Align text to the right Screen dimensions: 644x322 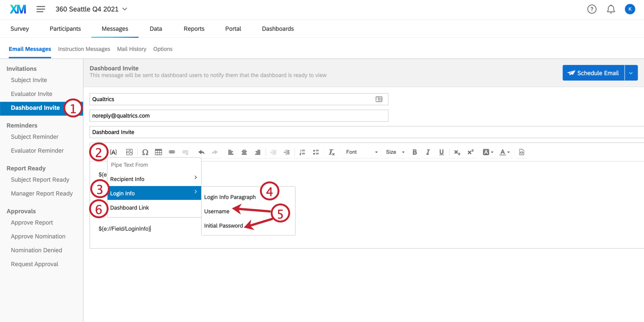click(x=258, y=152)
